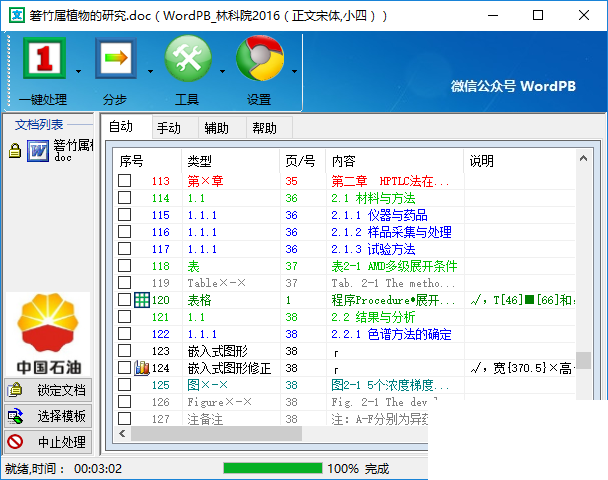Open the 工具 tools wrench icon

[188, 58]
